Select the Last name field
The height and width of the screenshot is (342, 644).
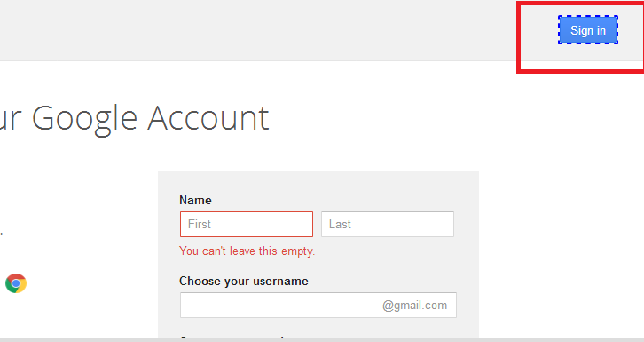click(x=388, y=224)
